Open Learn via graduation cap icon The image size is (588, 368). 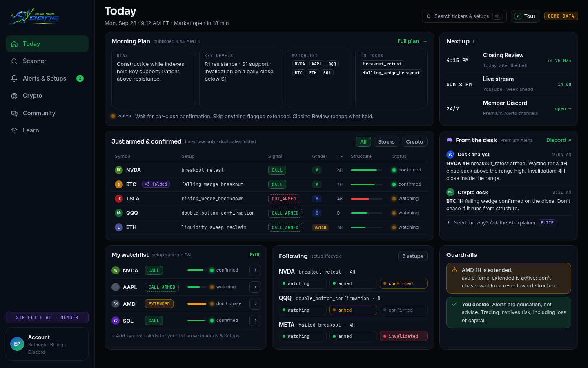[14, 130]
